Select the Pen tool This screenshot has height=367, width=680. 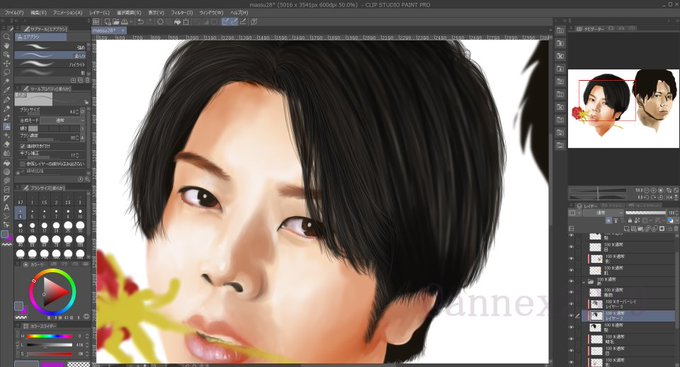(x=7, y=100)
